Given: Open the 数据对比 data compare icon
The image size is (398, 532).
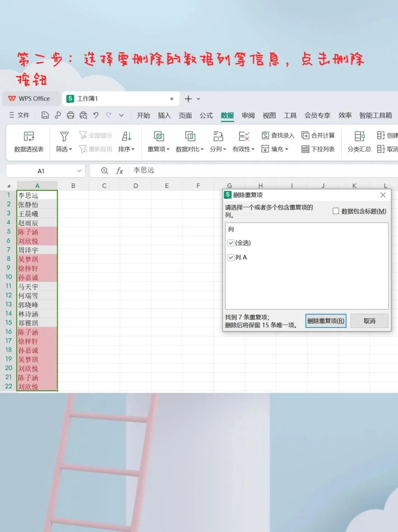Looking at the screenshot, I should click(x=190, y=136).
